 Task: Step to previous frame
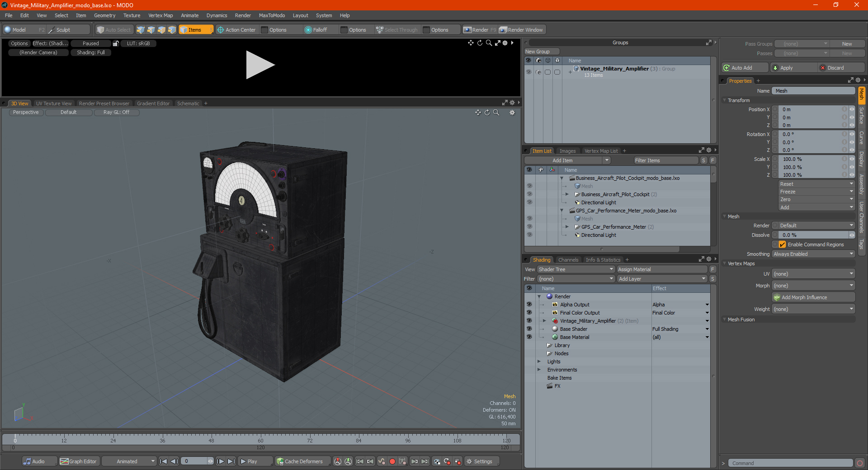[174, 461]
